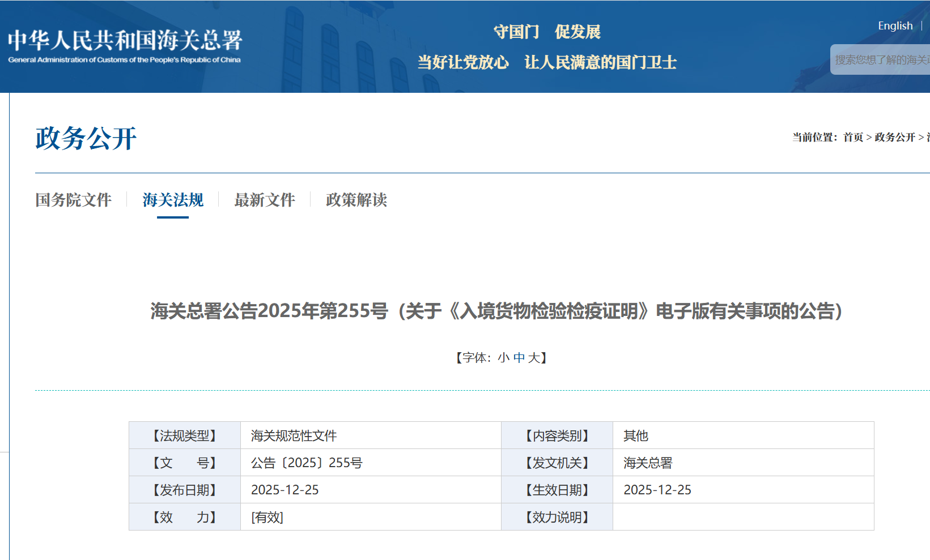This screenshot has width=930, height=560.
Task: Click the 海关规范性文件 cell in the table
Action: click(x=294, y=435)
